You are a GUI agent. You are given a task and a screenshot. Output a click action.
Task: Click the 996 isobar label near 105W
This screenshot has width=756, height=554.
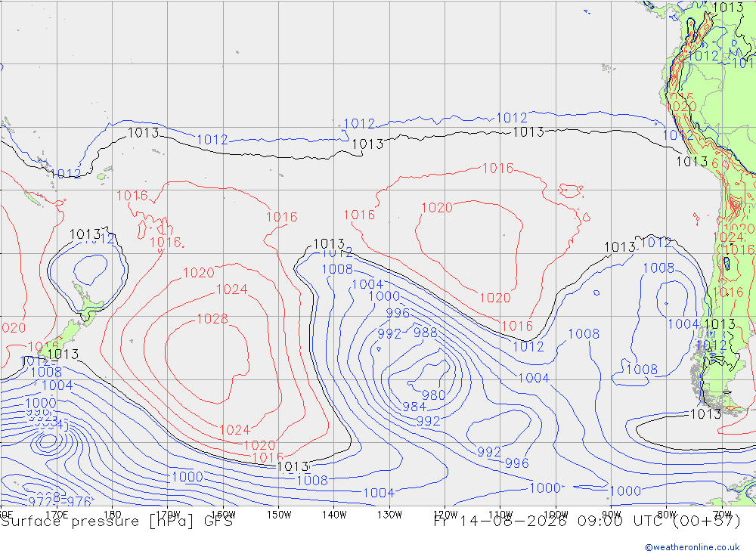[517, 463]
